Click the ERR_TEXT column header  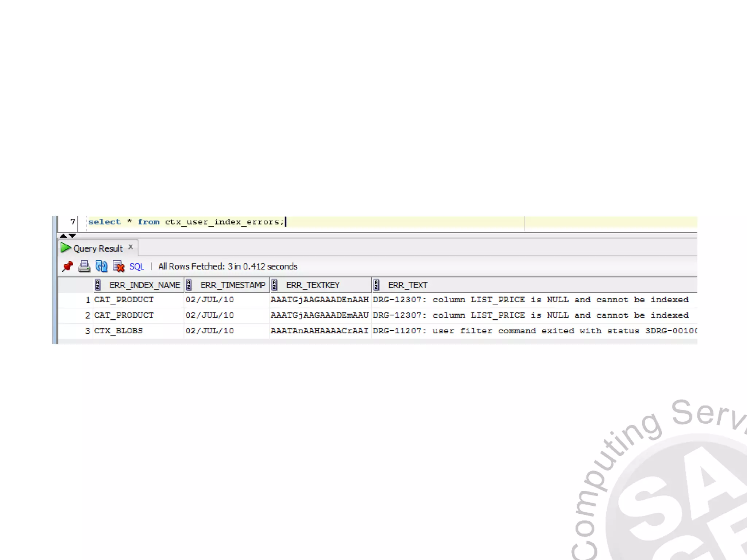click(x=407, y=285)
